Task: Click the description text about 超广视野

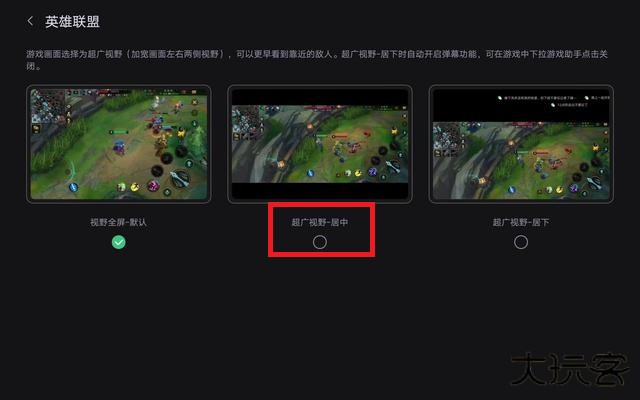Action: click(318, 60)
